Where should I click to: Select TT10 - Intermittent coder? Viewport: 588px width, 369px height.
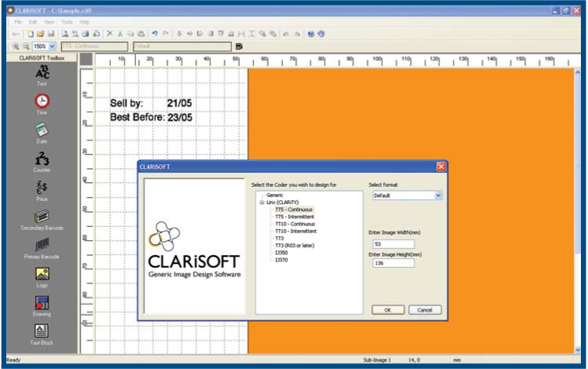point(296,231)
